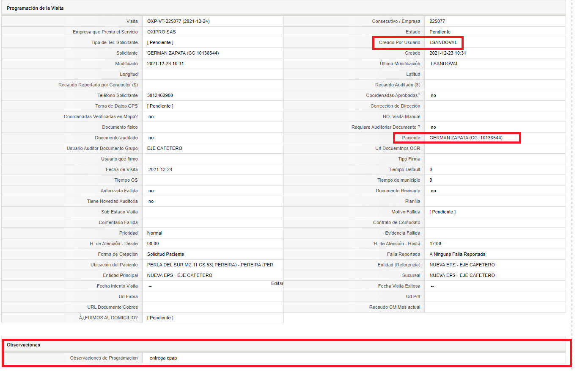588x371 pixels.
Task: Click the Corrección de Dirección label
Action: (396, 106)
